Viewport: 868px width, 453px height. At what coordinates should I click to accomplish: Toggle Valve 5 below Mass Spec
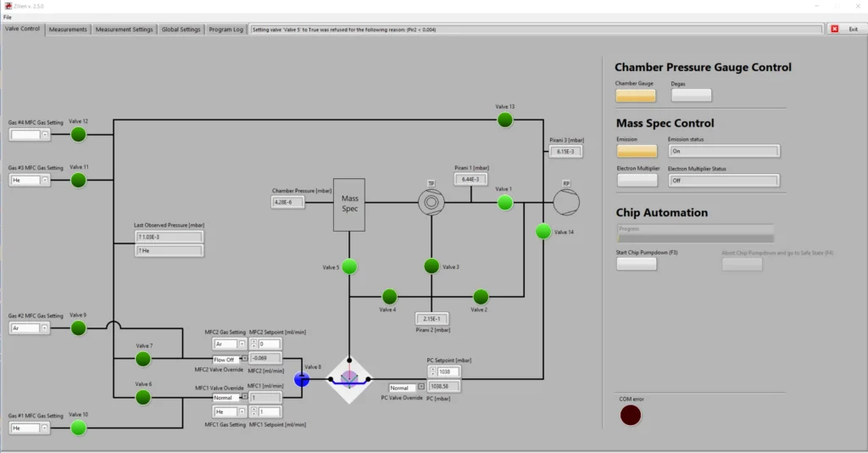(x=349, y=267)
